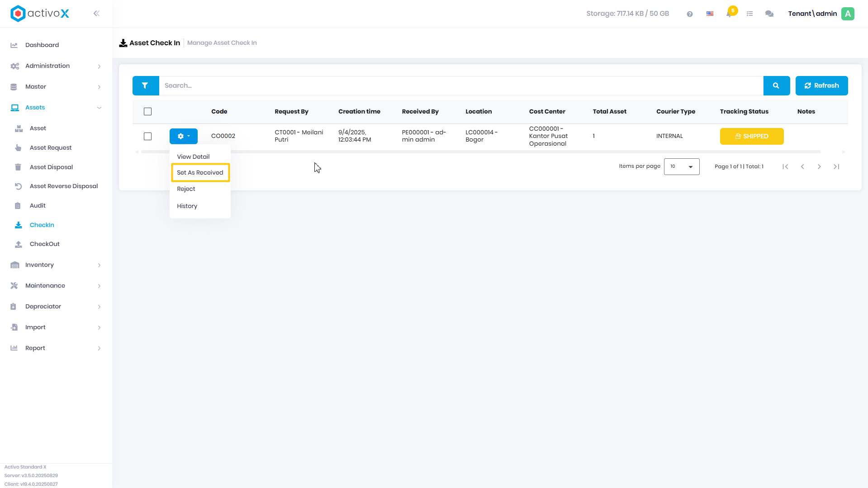Click the Inventory warehouse icon
868x488 pixels.
(14, 265)
